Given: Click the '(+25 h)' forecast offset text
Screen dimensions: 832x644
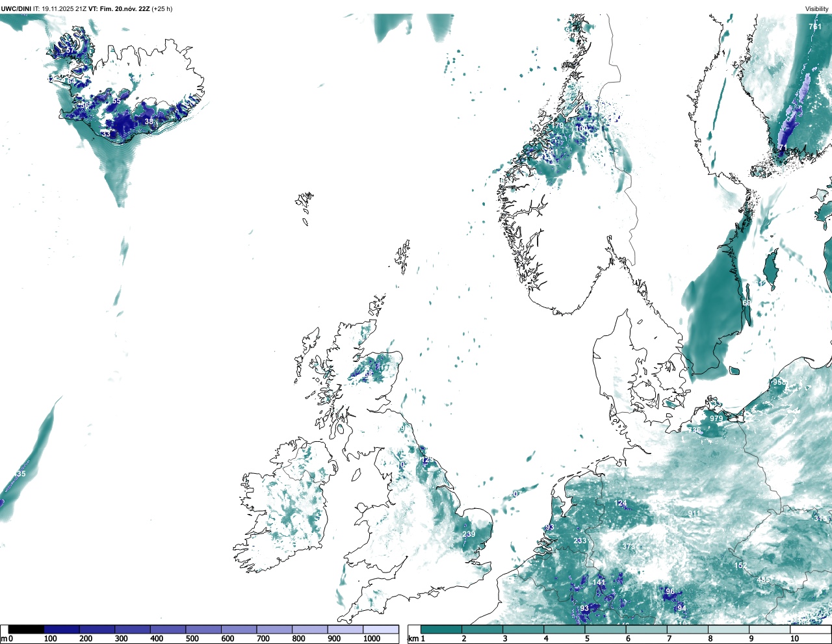Looking at the screenshot, I should pyautogui.click(x=162, y=9).
